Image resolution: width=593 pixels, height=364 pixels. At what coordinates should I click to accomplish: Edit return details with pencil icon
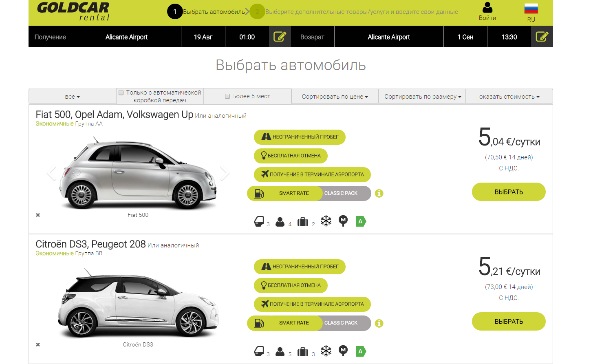(x=542, y=37)
